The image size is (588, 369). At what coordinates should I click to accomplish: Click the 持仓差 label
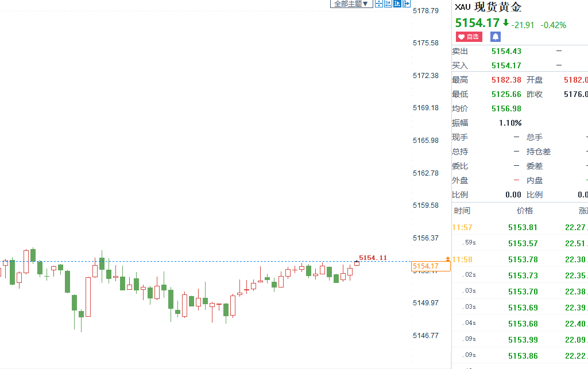click(x=539, y=152)
